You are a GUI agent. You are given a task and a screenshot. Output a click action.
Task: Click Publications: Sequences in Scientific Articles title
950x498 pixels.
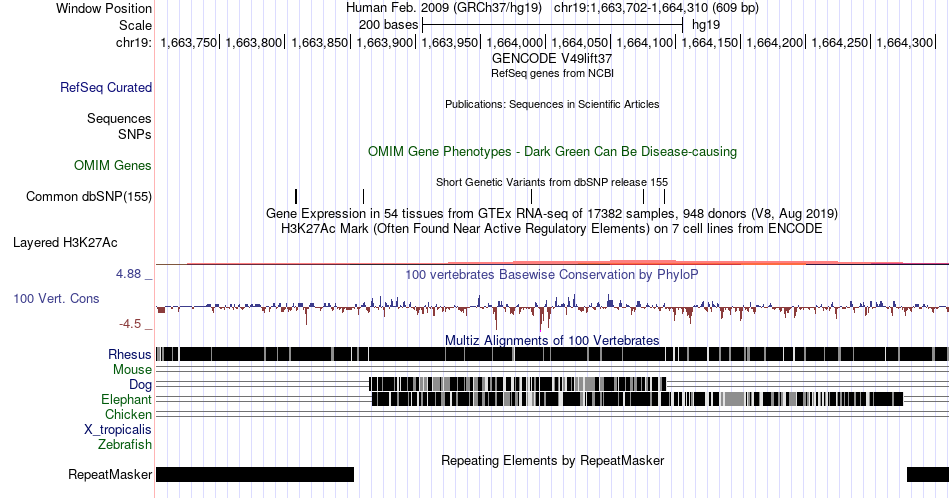[x=552, y=104]
